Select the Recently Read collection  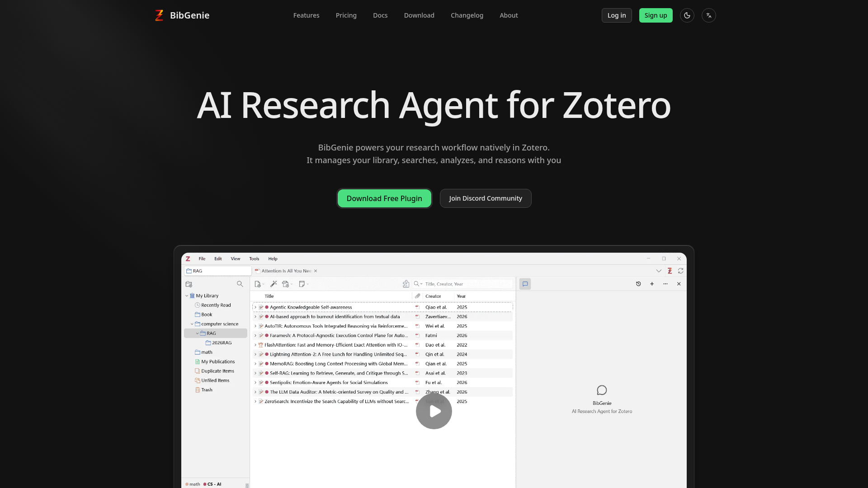point(213,305)
